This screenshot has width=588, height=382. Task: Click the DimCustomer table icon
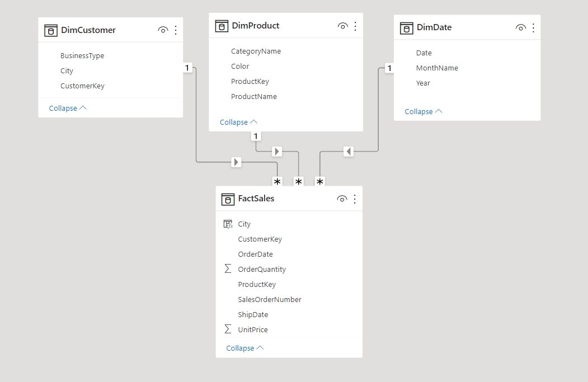point(50,30)
